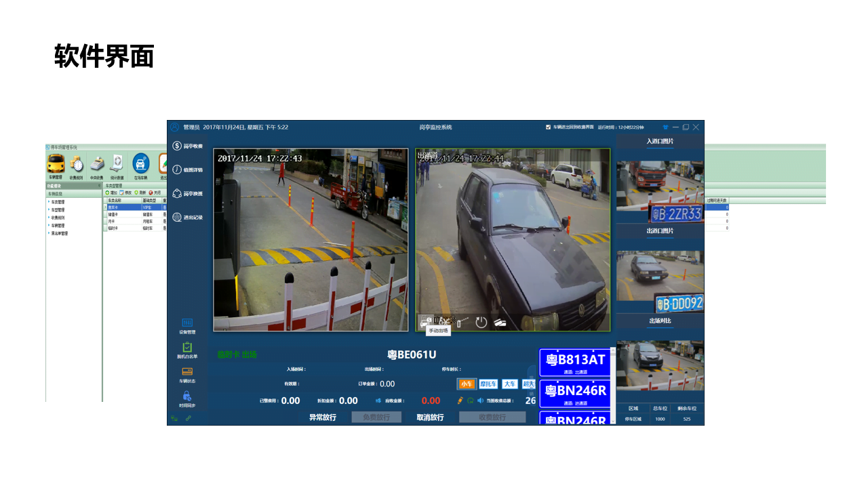Select plate 粤B813AT in queue list

click(576, 363)
